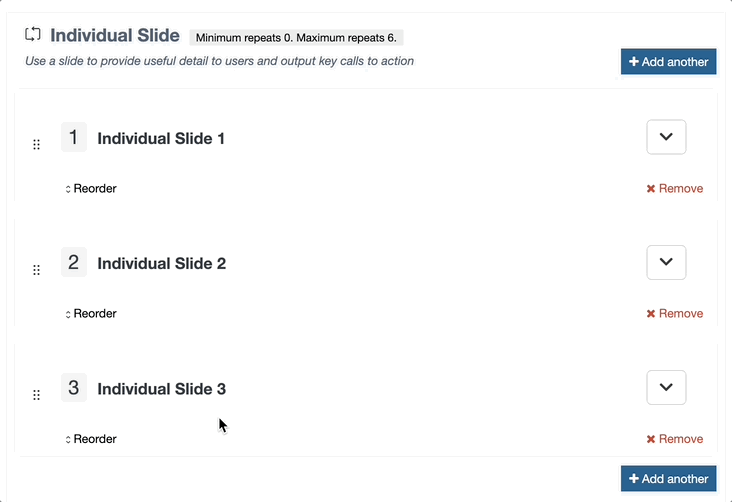The image size is (732, 502).
Task: Click the number 3 badge of third slide
Action: pos(74,387)
